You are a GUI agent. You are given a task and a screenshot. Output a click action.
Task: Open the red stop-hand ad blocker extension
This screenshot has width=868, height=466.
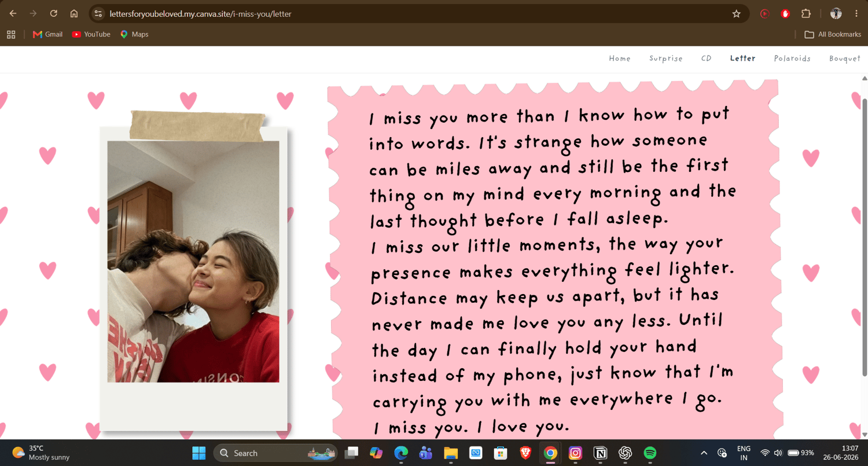(x=785, y=13)
